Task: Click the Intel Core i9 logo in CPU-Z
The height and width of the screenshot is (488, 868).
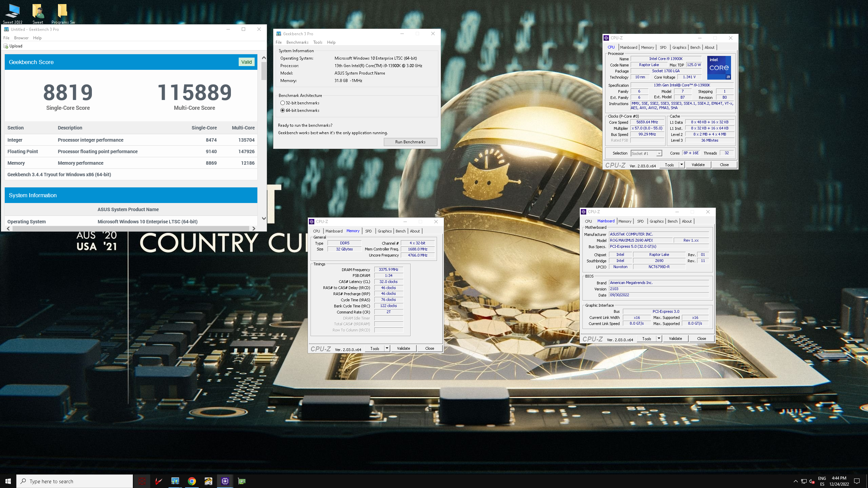Action: (719, 68)
